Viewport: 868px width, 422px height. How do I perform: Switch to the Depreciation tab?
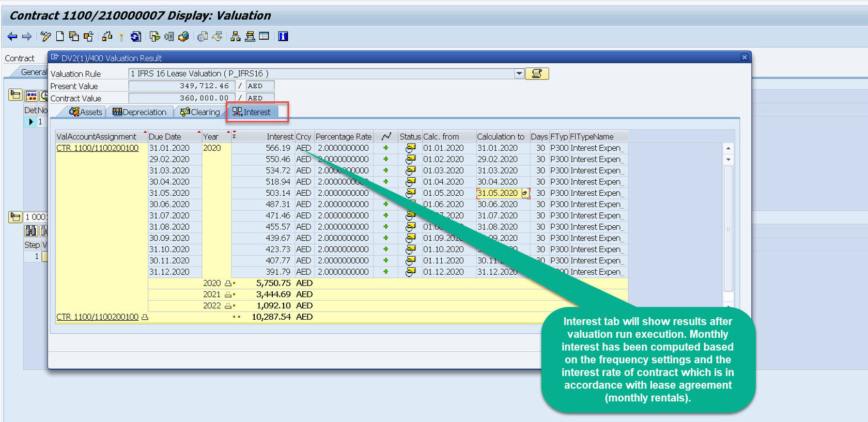(139, 112)
